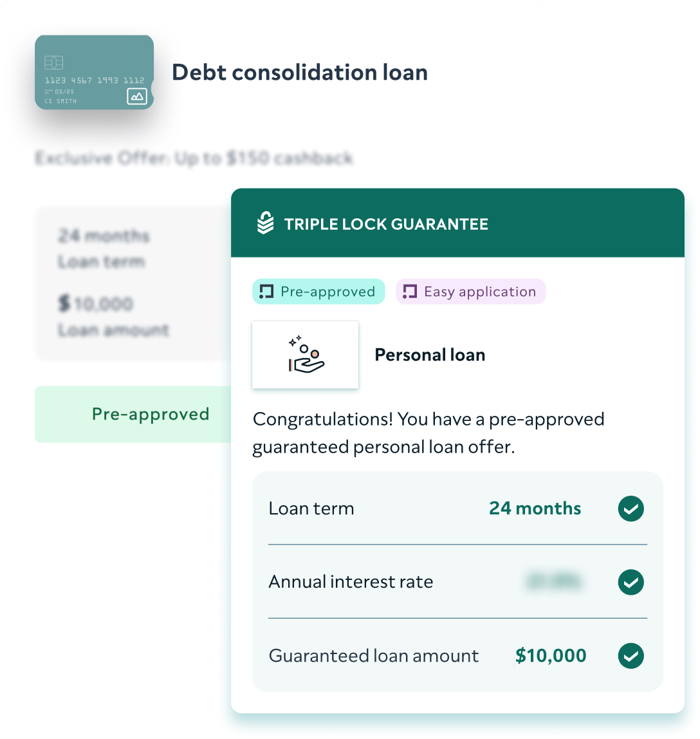Open the Debt consolidation loan heading
The image size is (700, 739).
coord(299,72)
